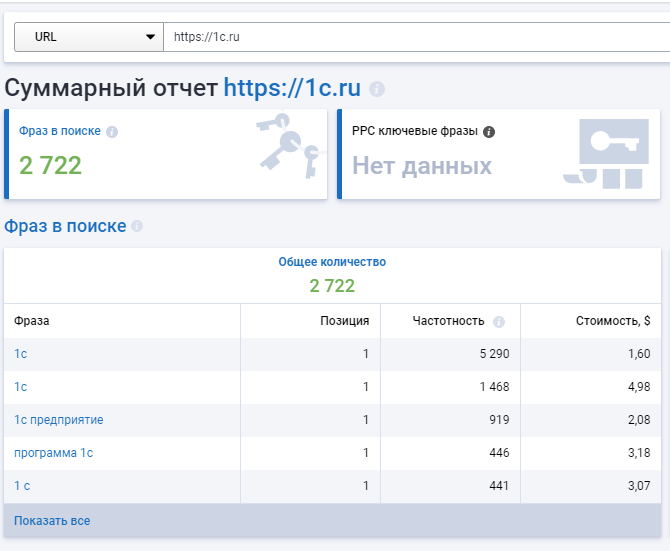Sort by the 'Позиция' column header

point(344,321)
